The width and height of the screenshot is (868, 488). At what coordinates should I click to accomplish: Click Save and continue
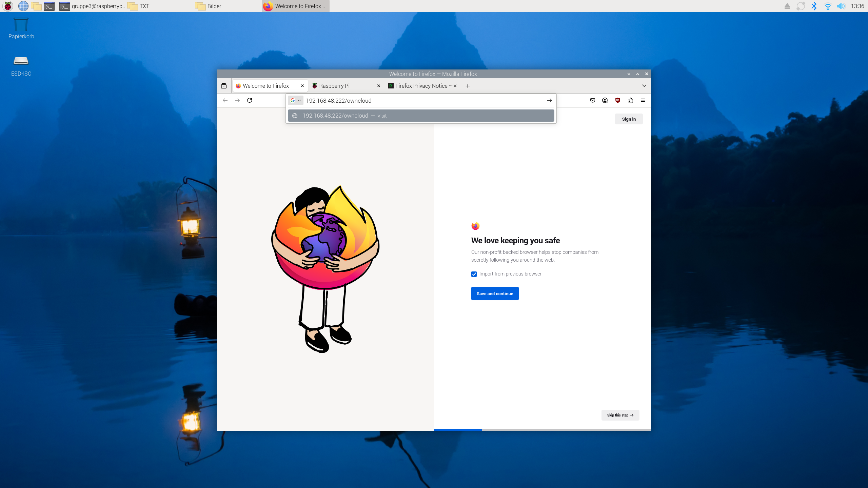[x=495, y=293]
